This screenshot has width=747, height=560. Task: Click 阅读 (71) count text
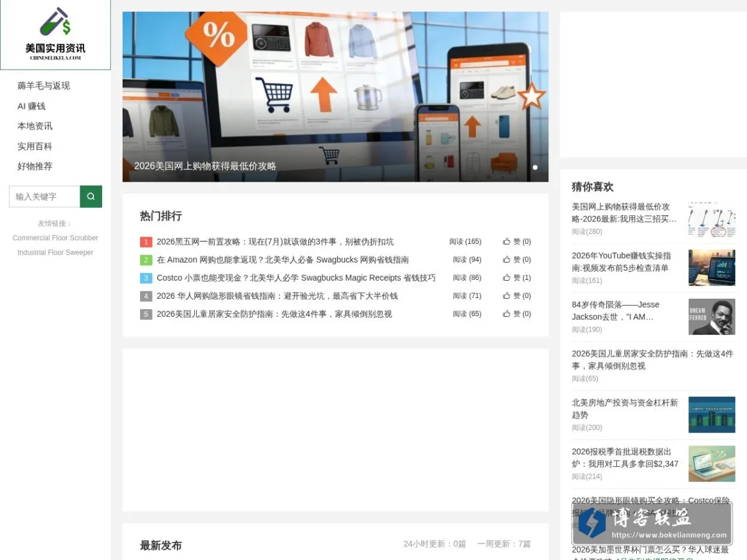point(467,296)
